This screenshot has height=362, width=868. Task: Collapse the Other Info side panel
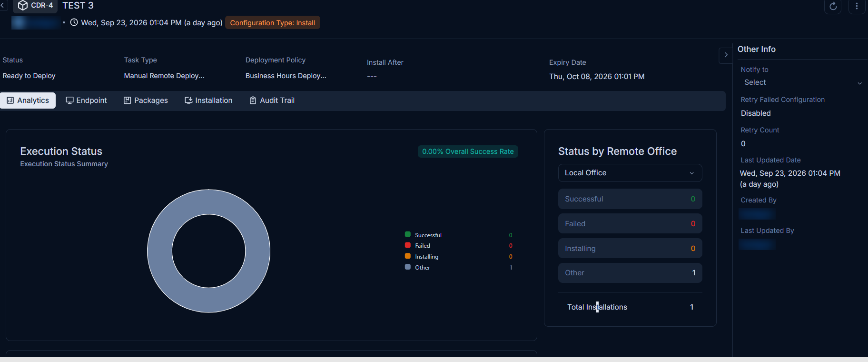pyautogui.click(x=726, y=55)
